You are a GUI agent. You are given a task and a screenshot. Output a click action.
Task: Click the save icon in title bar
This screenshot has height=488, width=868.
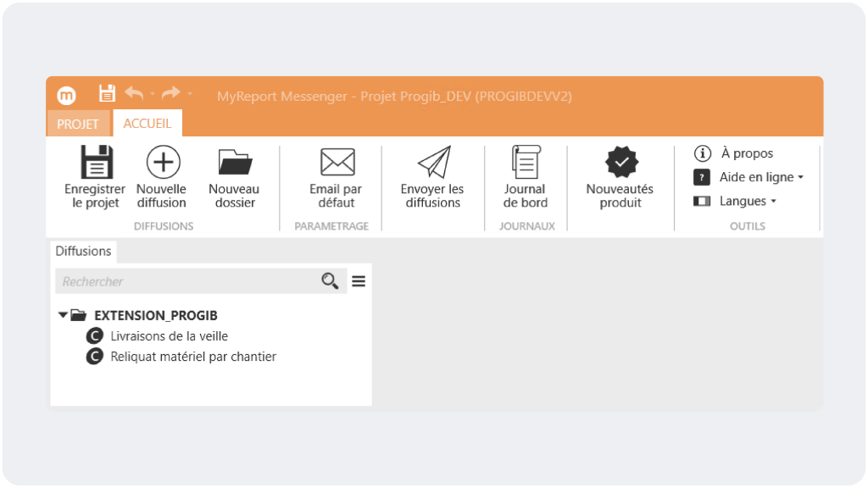[107, 94]
